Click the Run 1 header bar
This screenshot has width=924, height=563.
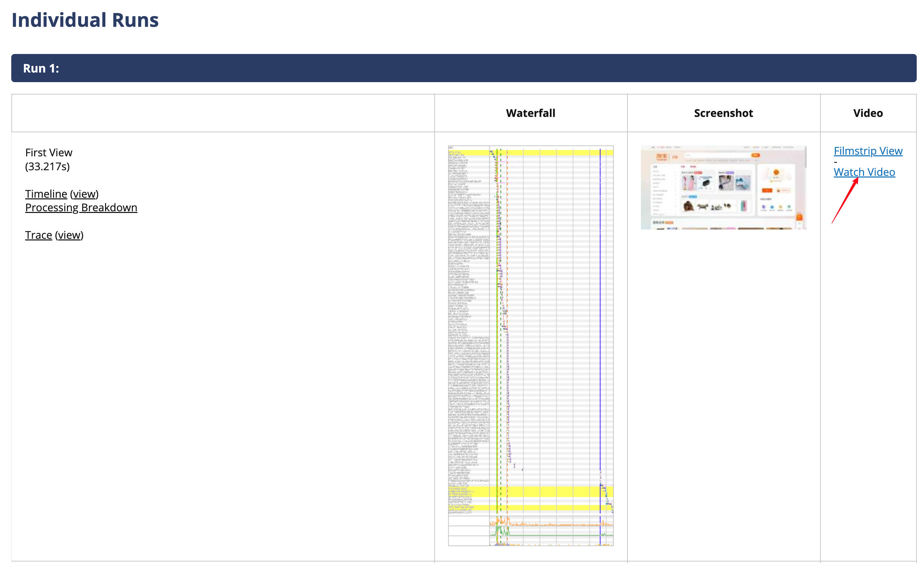click(464, 68)
